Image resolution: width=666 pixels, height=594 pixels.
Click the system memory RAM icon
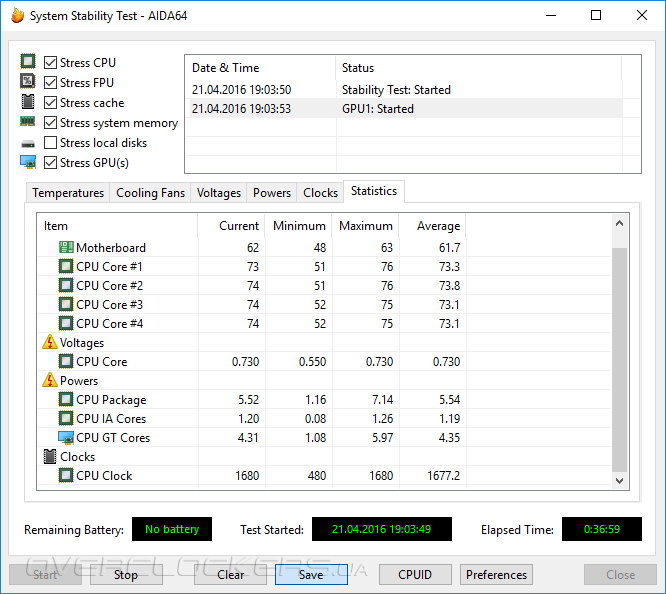pyautogui.click(x=28, y=122)
